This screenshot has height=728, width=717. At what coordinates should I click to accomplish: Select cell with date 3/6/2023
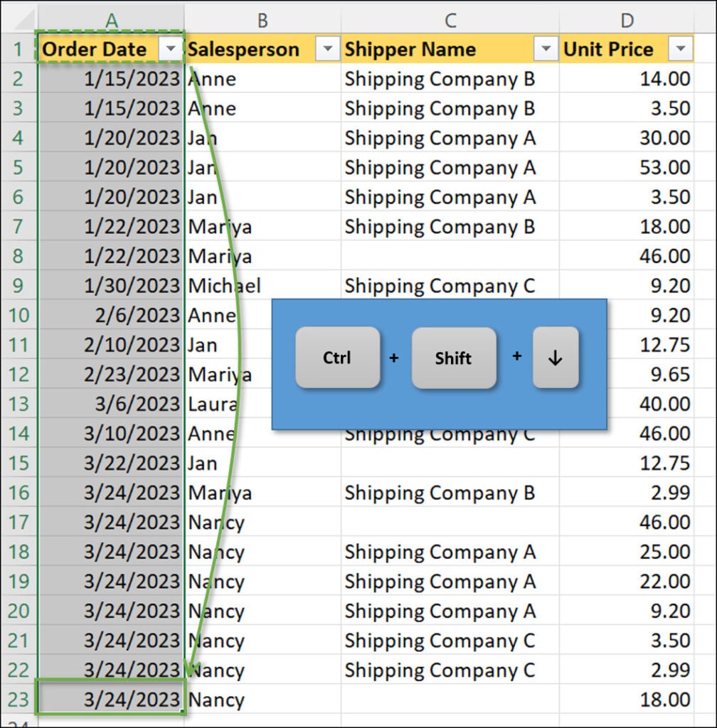click(111, 404)
